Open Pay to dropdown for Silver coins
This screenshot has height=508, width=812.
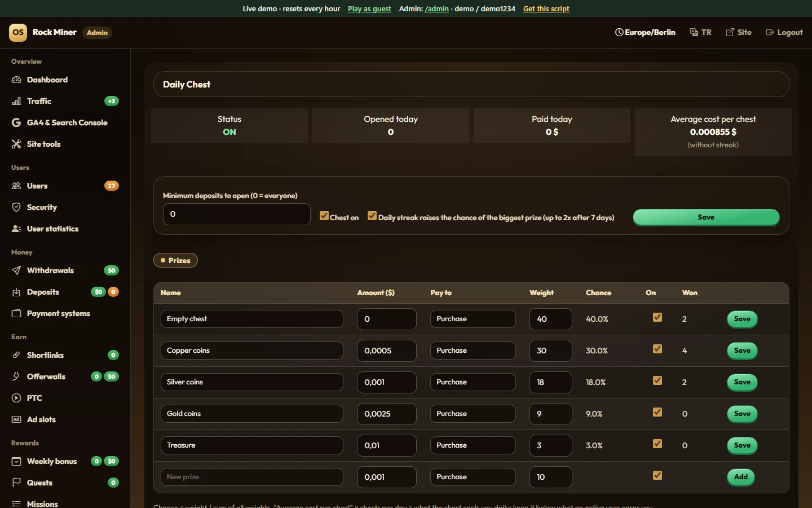click(x=473, y=382)
